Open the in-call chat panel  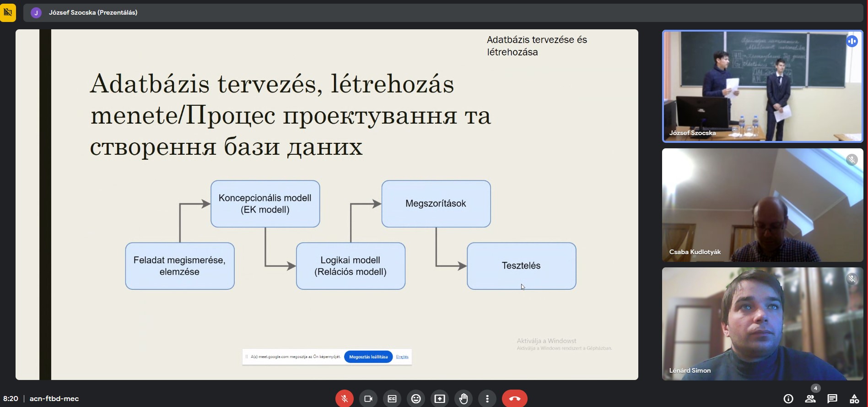(x=832, y=398)
